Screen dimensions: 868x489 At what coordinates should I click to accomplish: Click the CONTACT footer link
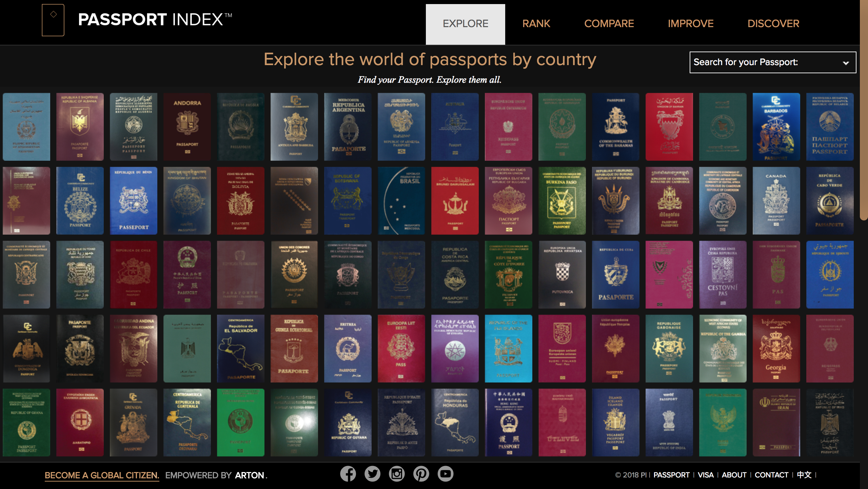coord(771,475)
